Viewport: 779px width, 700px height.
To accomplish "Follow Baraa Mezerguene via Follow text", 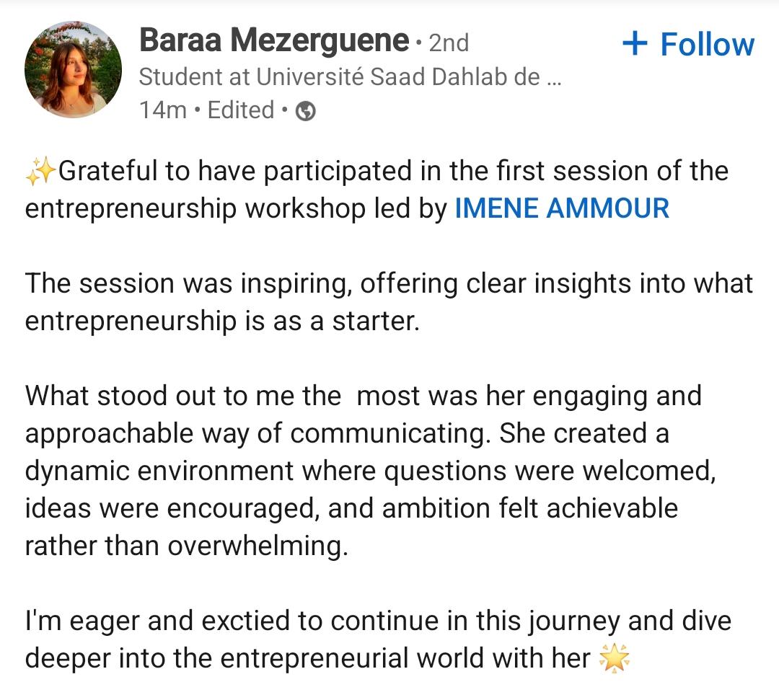I will point(707,44).
